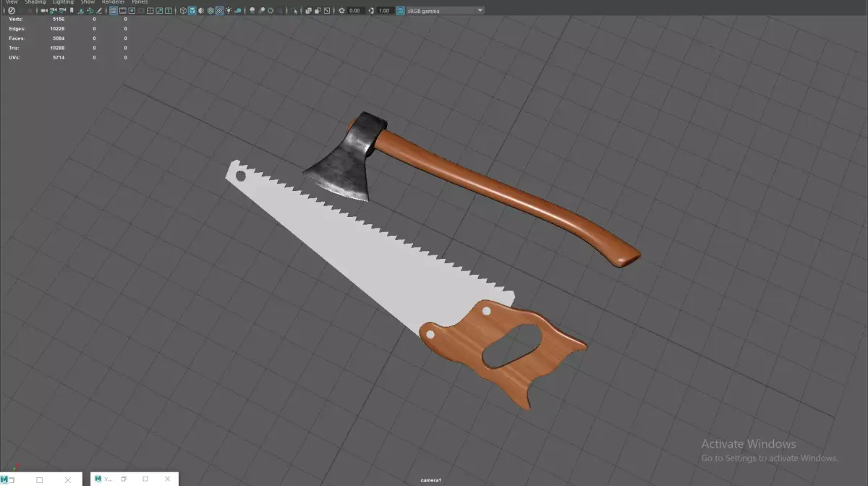Click the Grease Pencil icon
868x486 pixels.
point(99,11)
